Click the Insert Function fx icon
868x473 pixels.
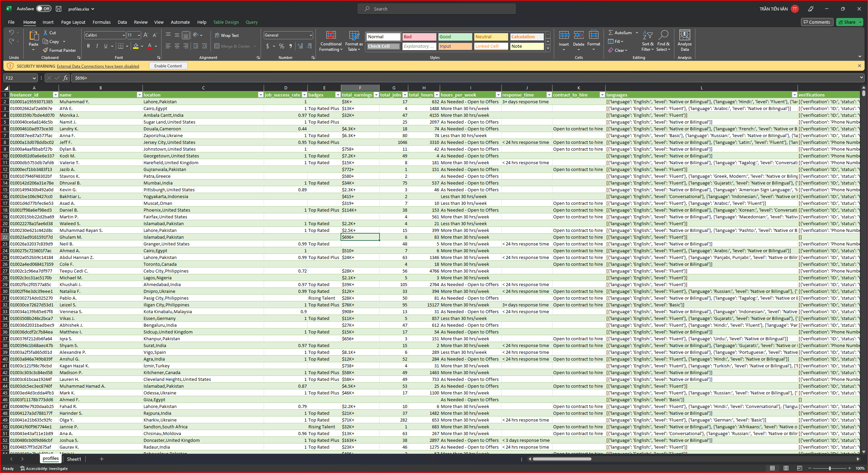point(65,78)
